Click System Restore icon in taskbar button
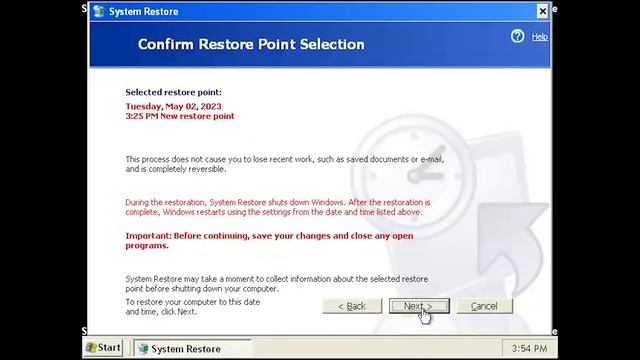Viewport: 640px width, 360px height. (143, 349)
